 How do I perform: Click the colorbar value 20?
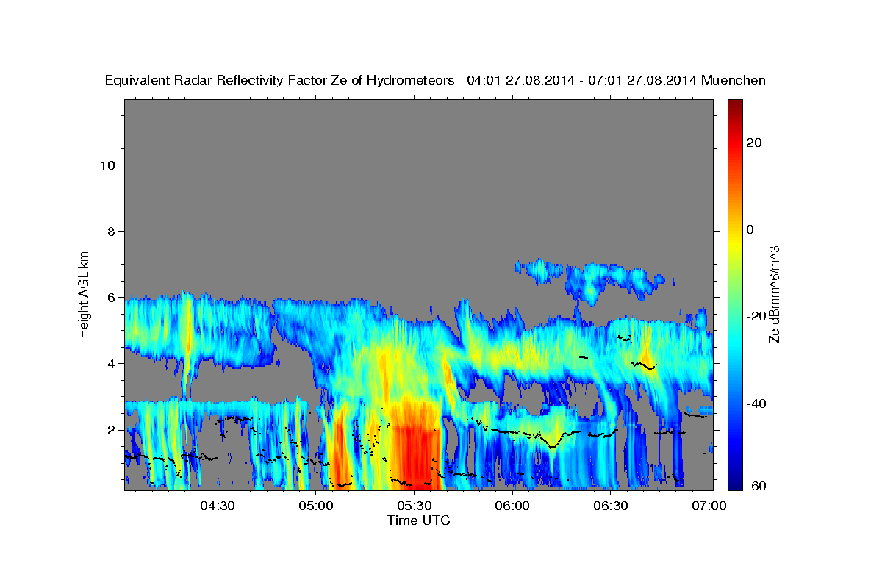(753, 143)
